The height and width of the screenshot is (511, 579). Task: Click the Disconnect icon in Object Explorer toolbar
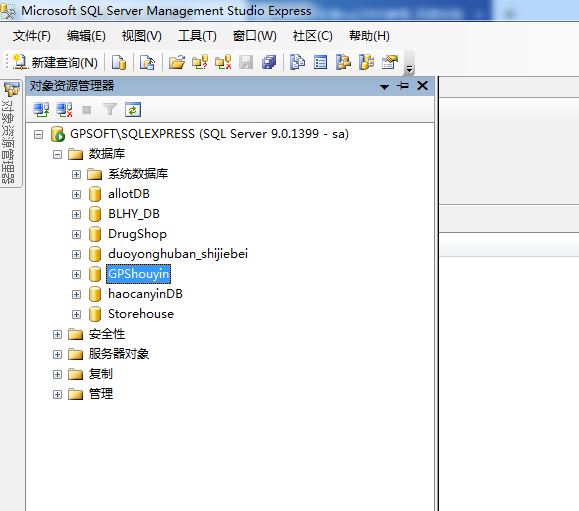[x=64, y=110]
